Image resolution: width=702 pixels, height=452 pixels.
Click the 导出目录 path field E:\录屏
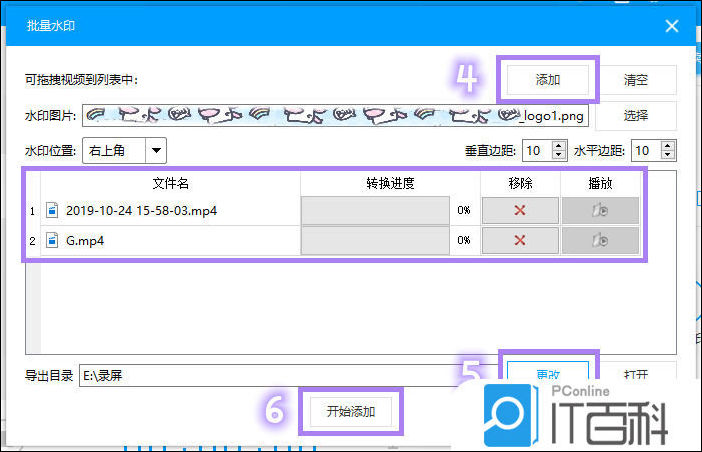[289, 375]
